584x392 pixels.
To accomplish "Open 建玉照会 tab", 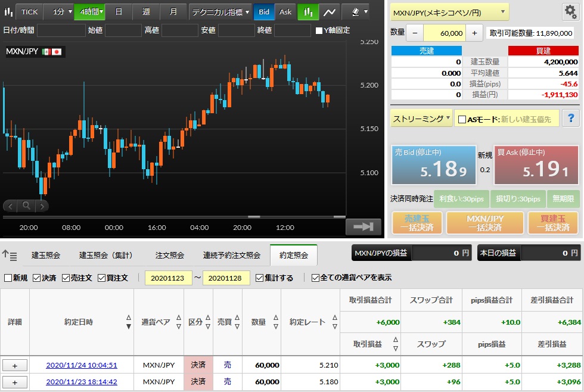I will point(45,256).
